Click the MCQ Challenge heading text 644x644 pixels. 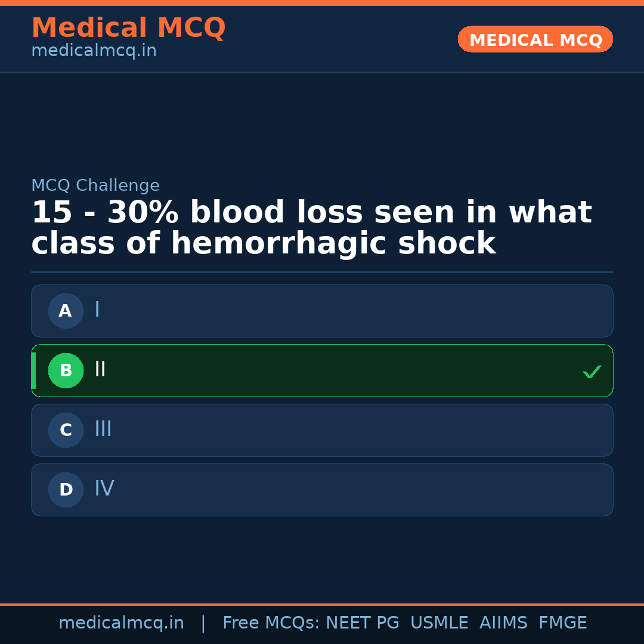pos(95,185)
